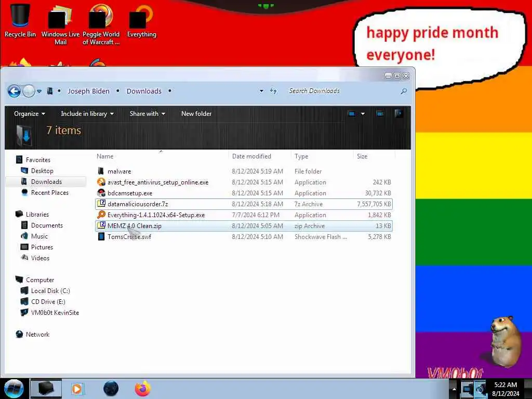Image resolution: width=532 pixels, height=399 pixels.
Task: Click the Back navigation arrow
Action: pyautogui.click(x=14, y=91)
